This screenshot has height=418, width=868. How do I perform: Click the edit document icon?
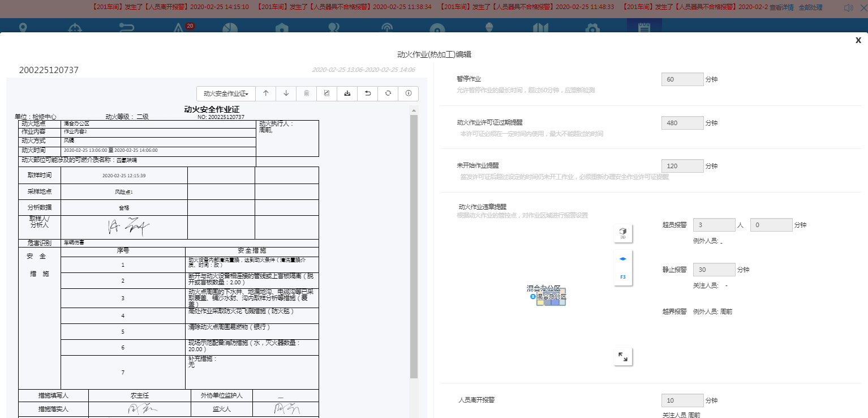(326, 93)
